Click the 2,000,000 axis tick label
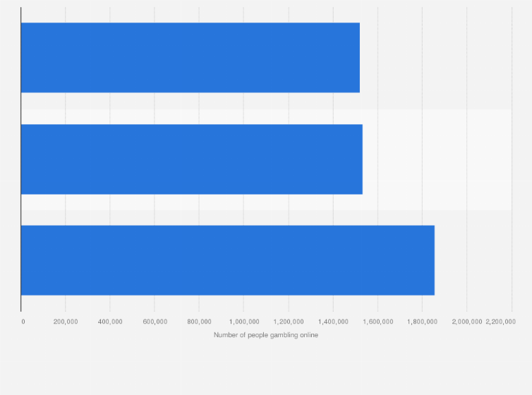The width and height of the screenshot is (532, 395). coord(466,322)
